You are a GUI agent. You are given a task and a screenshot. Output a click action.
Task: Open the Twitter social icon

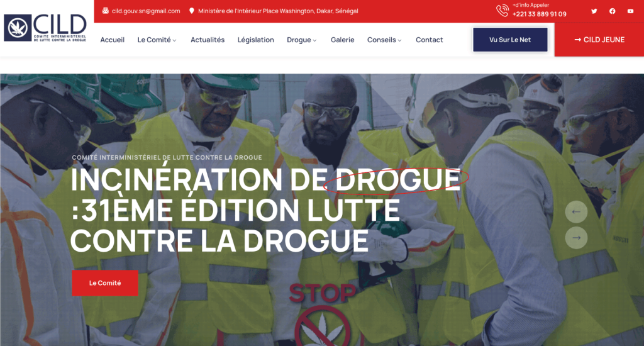[594, 11]
